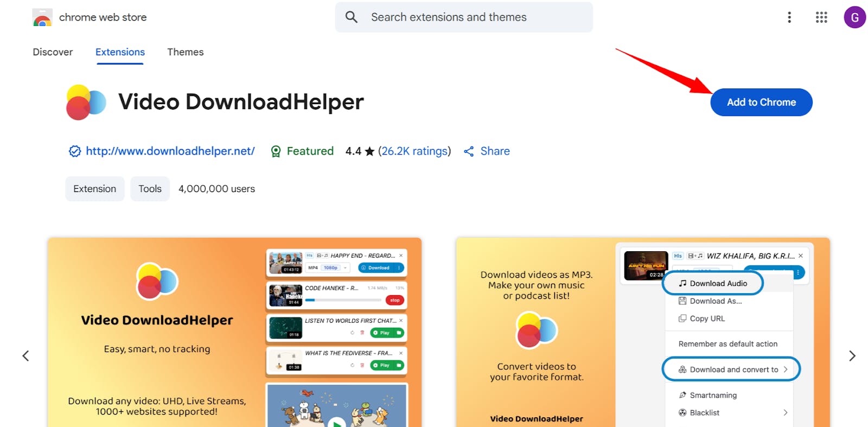Switch to the Themes tab
868x427 pixels.
point(186,52)
